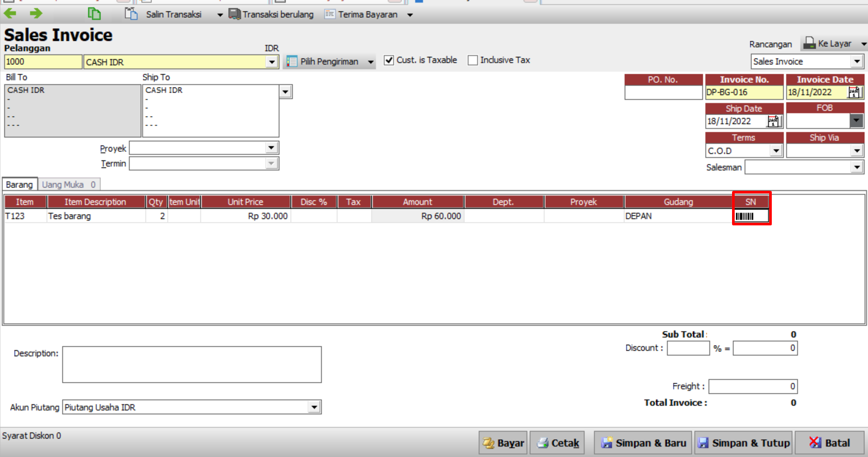The width and height of the screenshot is (868, 457).
Task: Click the Freight input field
Action: (753, 386)
